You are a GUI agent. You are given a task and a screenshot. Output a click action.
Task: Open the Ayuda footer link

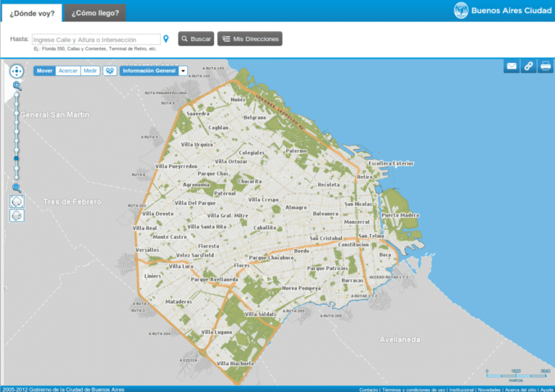(x=546, y=390)
